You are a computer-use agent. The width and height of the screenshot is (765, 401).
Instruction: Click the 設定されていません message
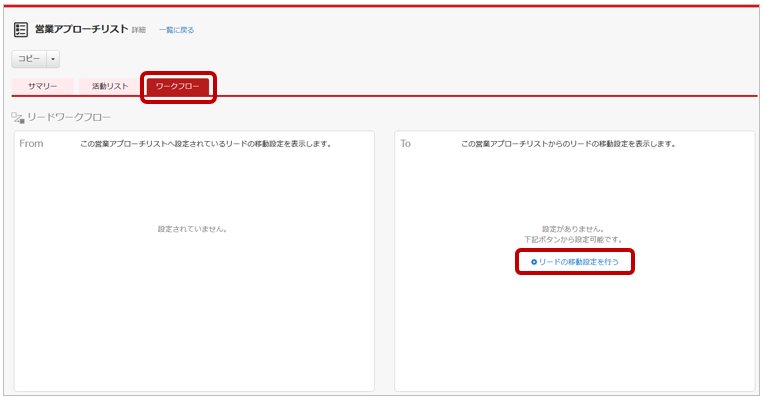193,229
